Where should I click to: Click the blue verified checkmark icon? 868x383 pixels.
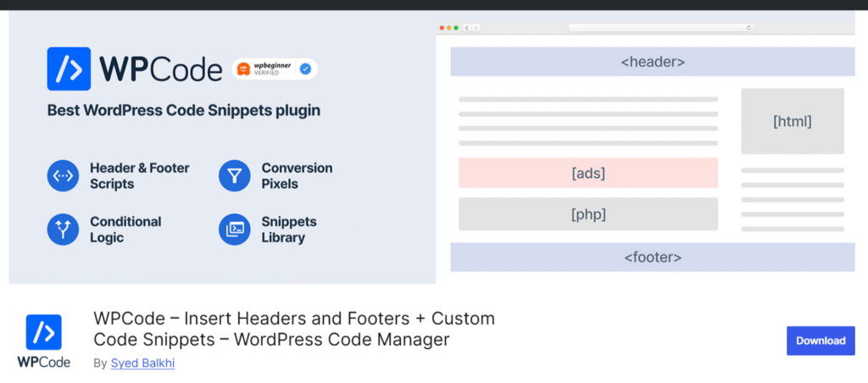[x=305, y=69]
